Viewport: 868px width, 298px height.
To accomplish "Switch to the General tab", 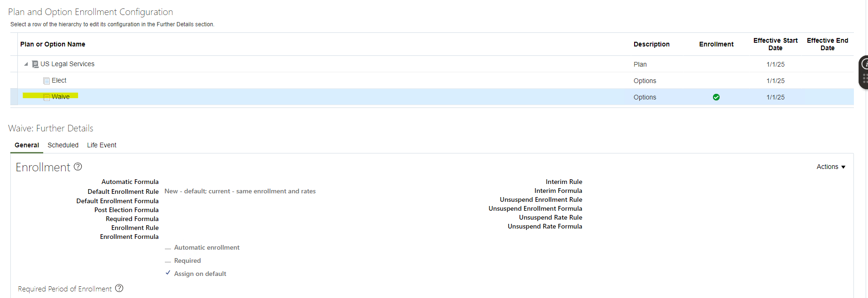I will [27, 145].
